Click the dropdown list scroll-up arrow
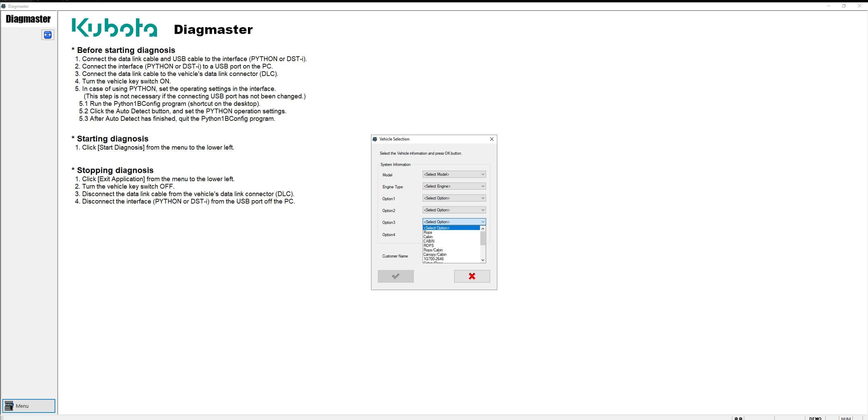This screenshot has height=420, width=868. coord(483,229)
